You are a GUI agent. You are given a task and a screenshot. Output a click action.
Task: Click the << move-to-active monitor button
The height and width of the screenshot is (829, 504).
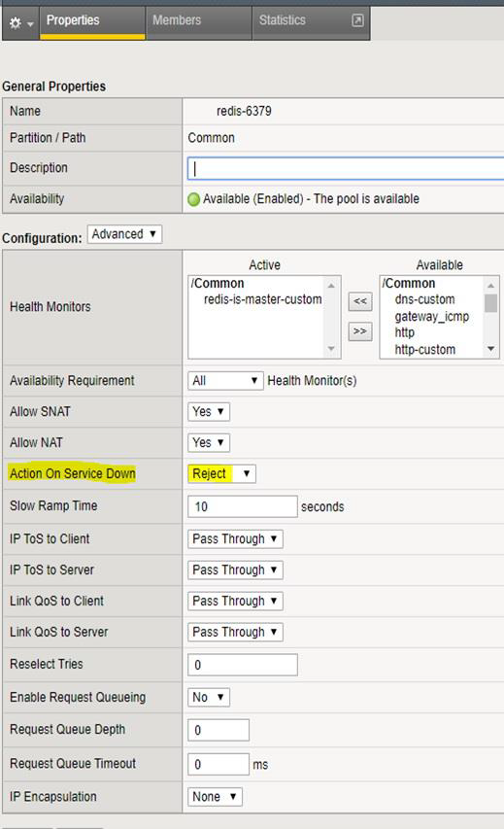tap(360, 301)
